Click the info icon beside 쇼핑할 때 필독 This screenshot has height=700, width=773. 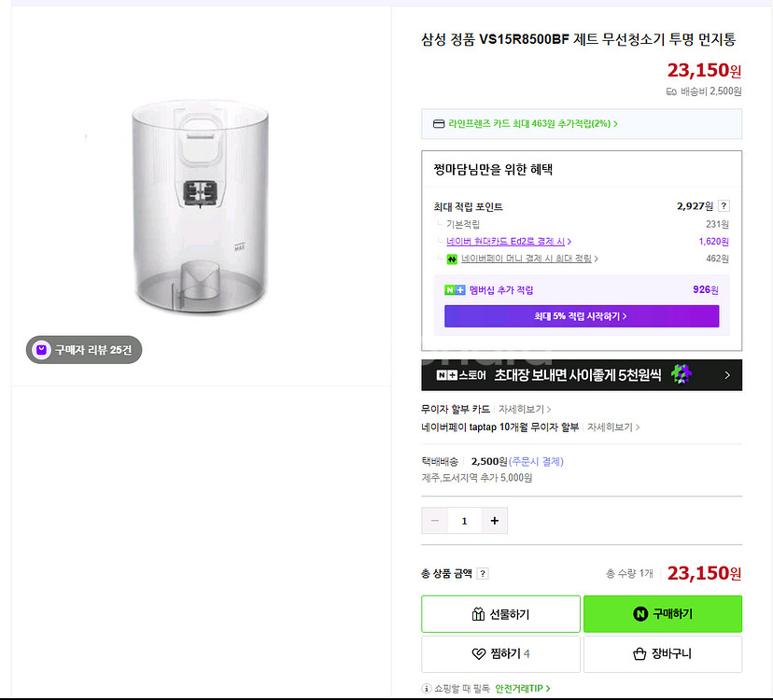[427, 689]
